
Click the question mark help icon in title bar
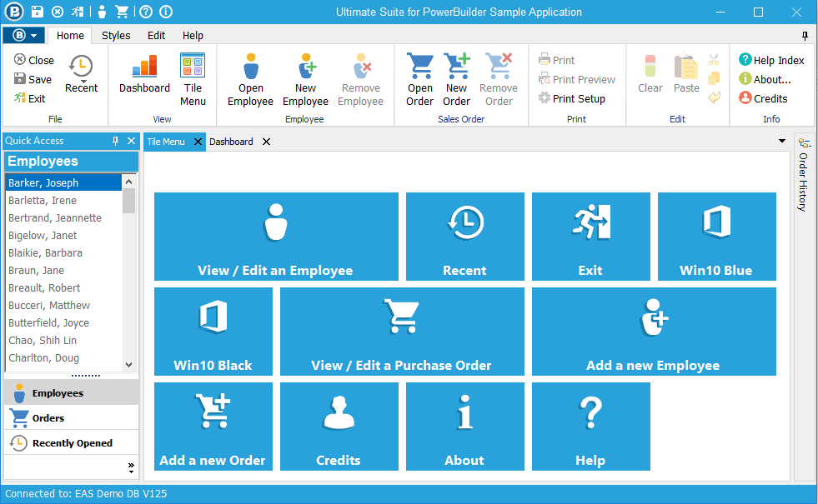tap(146, 12)
